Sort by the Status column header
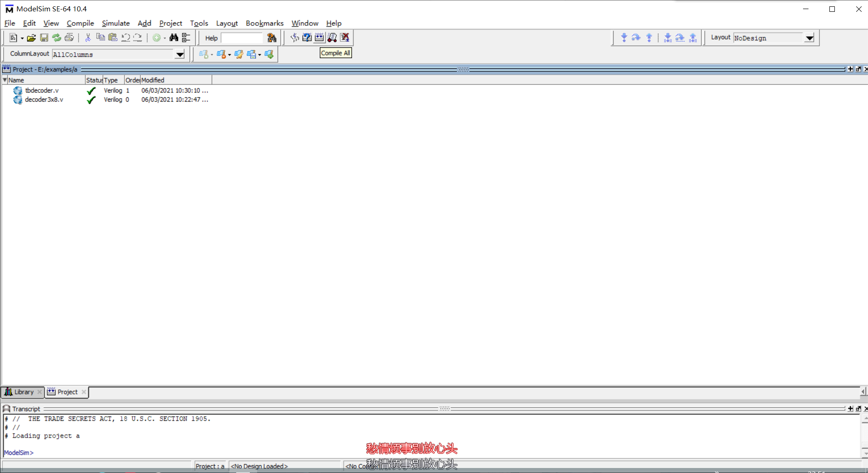Viewport: 868px width, 473px height. coord(94,80)
